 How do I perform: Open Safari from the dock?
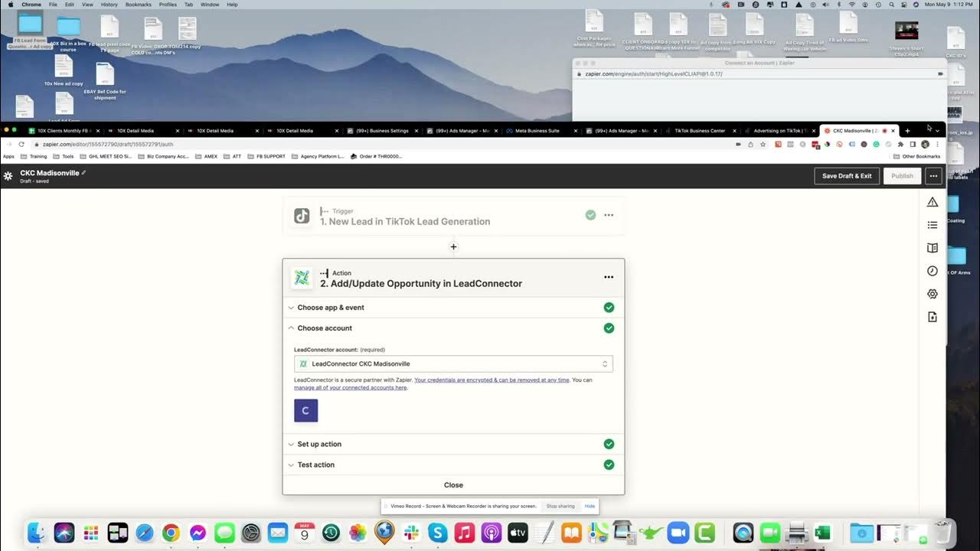pyautogui.click(x=144, y=533)
